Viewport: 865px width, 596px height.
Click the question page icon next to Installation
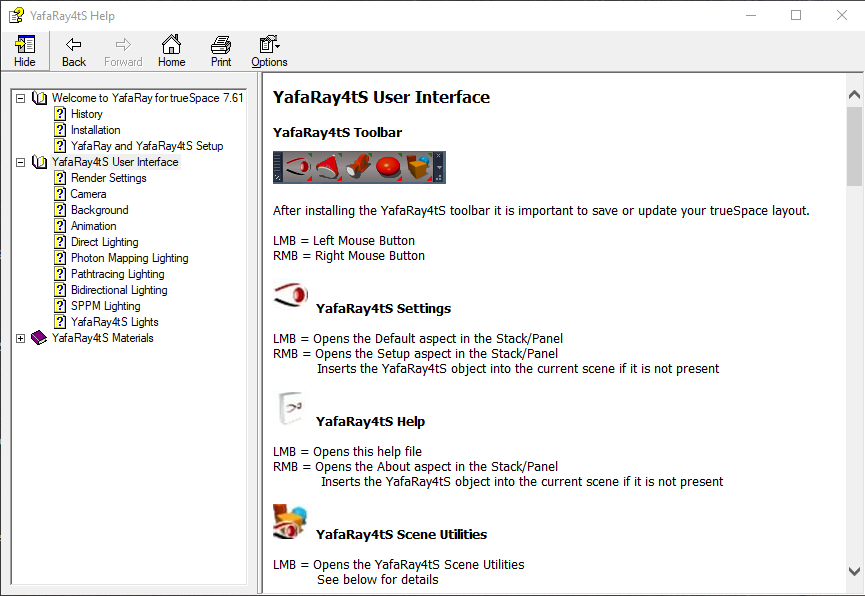click(60, 130)
